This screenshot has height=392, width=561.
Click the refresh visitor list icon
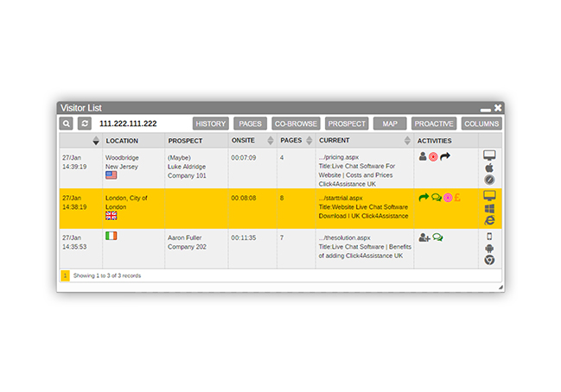(x=85, y=123)
